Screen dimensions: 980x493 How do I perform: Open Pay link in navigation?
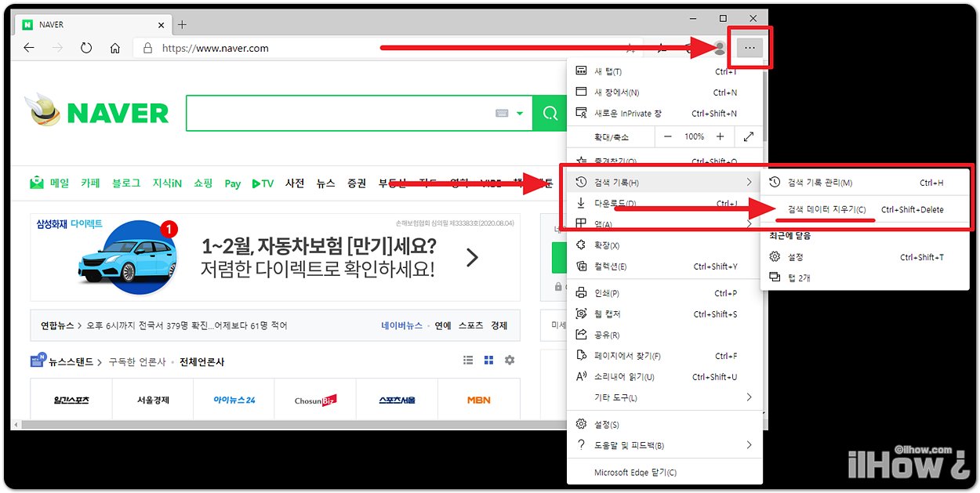pyautogui.click(x=232, y=183)
